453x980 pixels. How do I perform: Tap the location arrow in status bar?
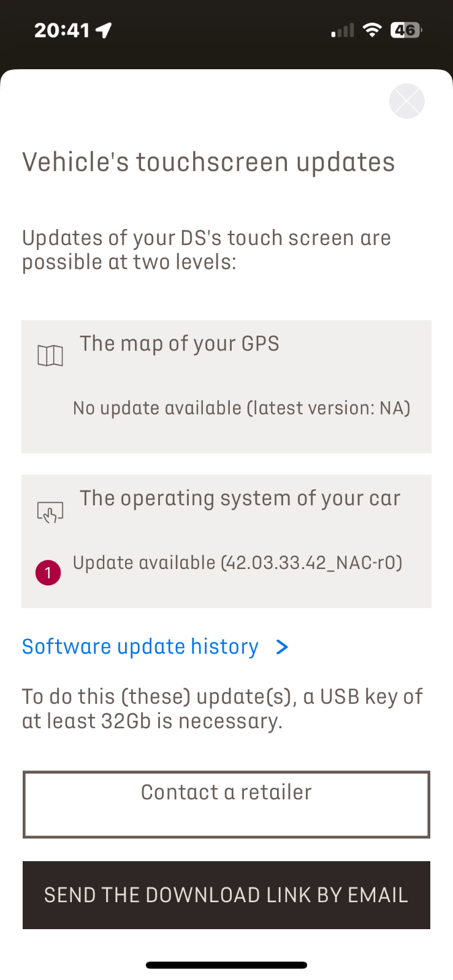(x=104, y=30)
